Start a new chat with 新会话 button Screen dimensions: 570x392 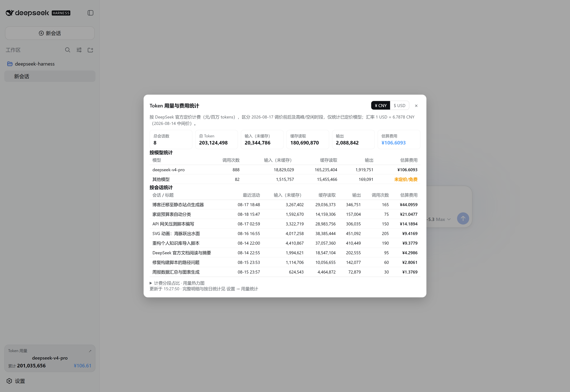coord(50,33)
